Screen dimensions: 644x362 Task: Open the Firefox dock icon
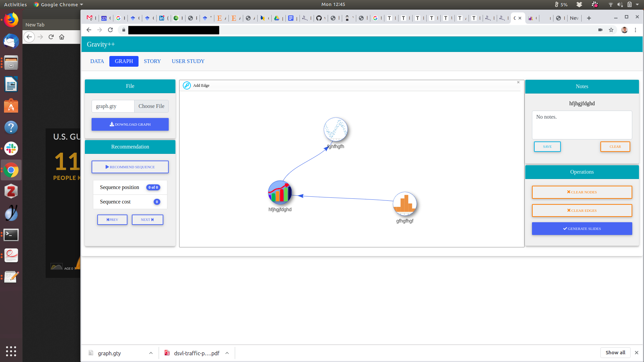[11, 20]
